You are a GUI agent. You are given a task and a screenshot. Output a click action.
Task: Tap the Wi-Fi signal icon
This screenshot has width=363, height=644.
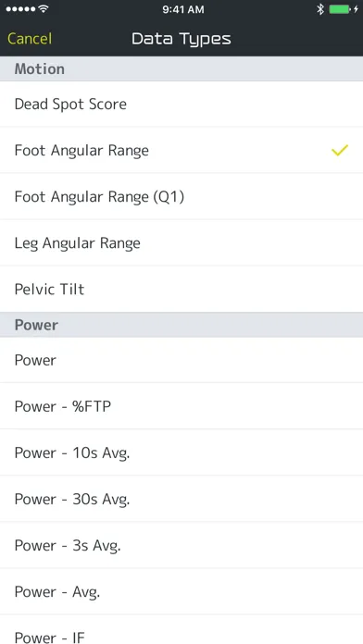tap(43, 9)
